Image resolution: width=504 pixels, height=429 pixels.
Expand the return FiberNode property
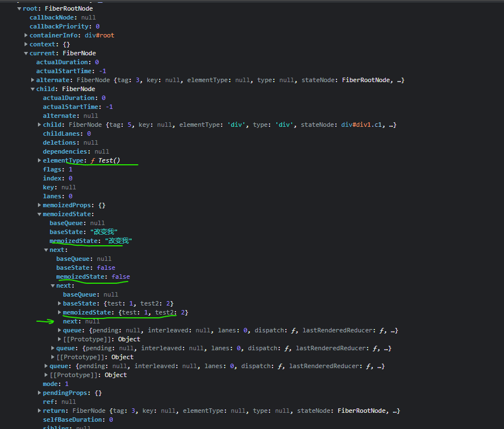[x=40, y=411]
